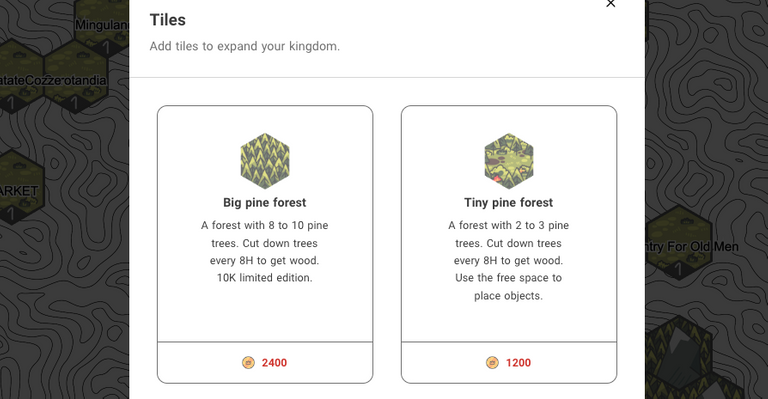The width and height of the screenshot is (768, 399).
Task: Click 'Add tiles to expand your kingdom' subtitle
Action: 244,47
